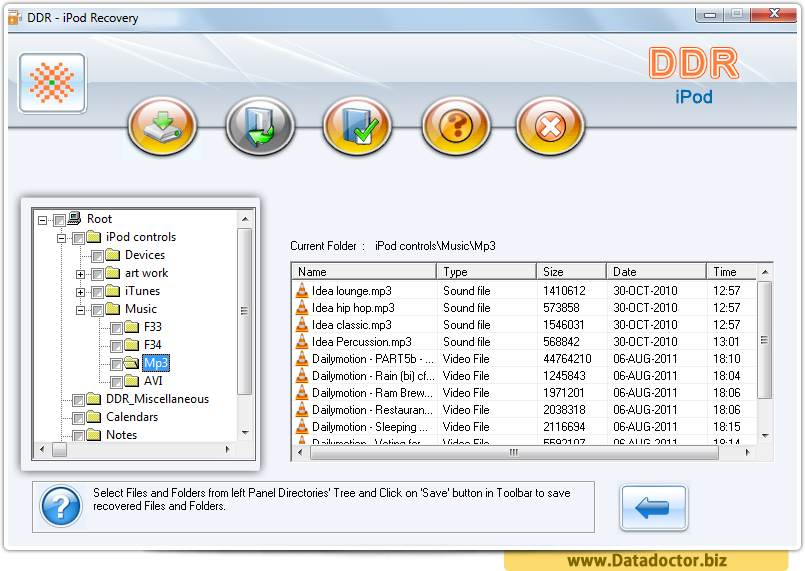The height and width of the screenshot is (571, 805).
Task: Click the file list vertical scrollbar thumb
Action: 764,339
